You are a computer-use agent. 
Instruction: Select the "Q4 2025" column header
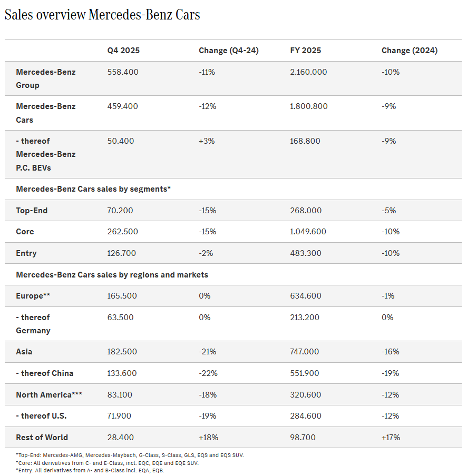pos(123,51)
